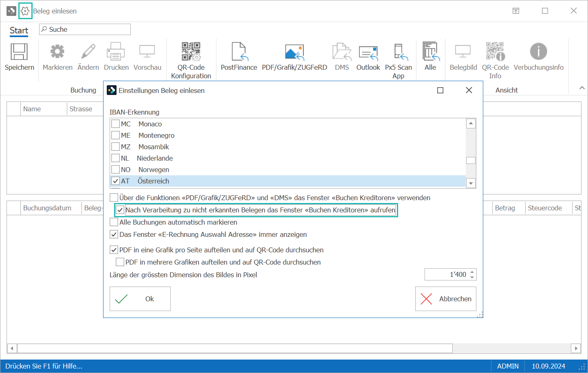
Task: Increase pixel dimension with the stepper up arrow
Action: pos(472,272)
